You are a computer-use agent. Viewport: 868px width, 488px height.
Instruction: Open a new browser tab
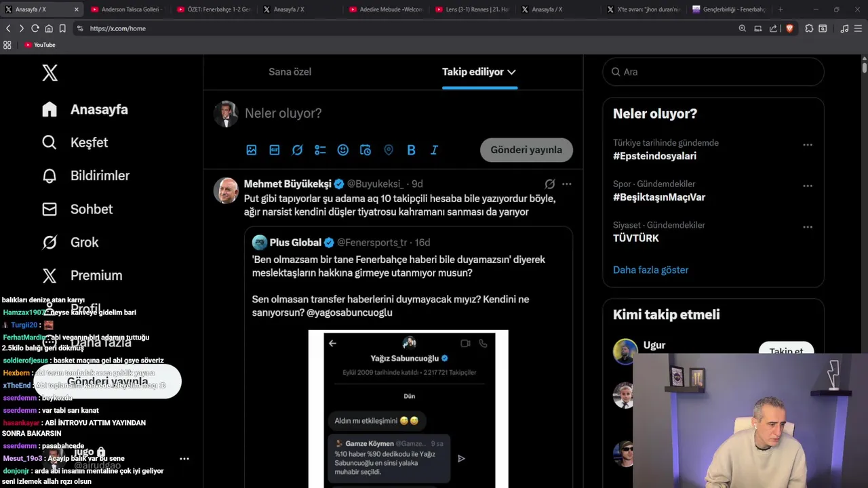tap(781, 9)
